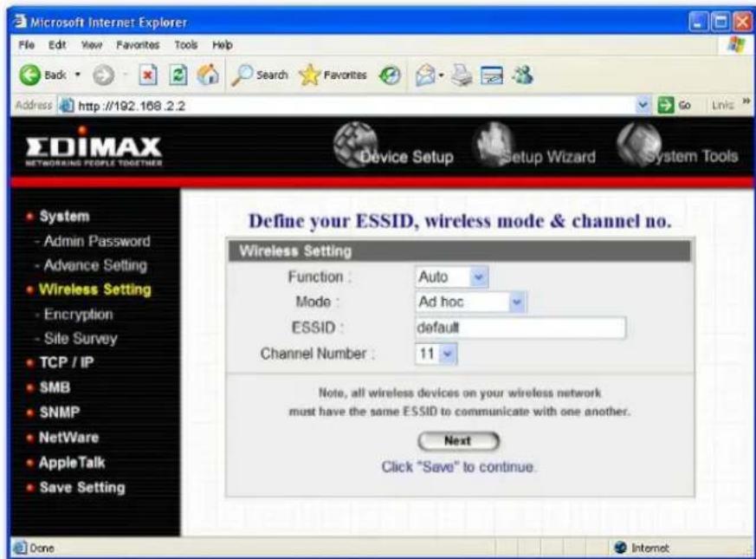The height and width of the screenshot is (559, 756).
Task: Open SMB settings
Action: [55, 387]
